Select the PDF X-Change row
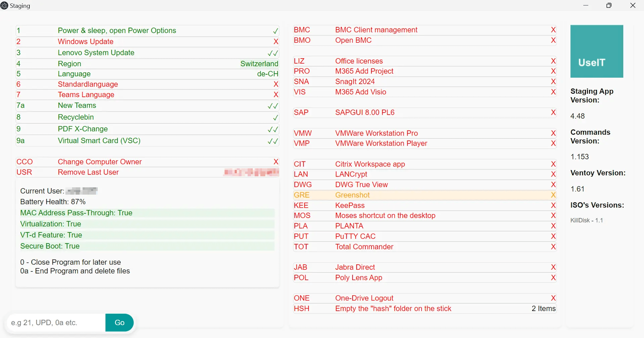644x338 pixels. pyautogui.click(x=147, y=129)
